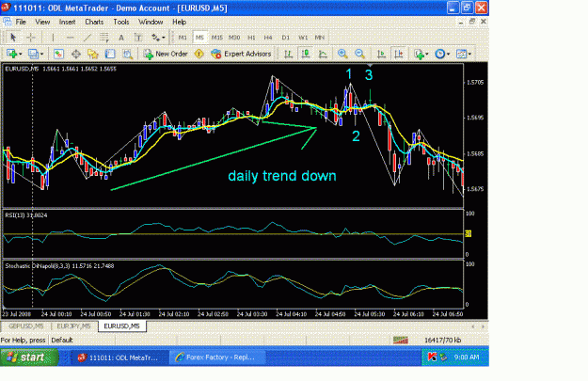
Task: Click the Windows start button
Action: 29,357
